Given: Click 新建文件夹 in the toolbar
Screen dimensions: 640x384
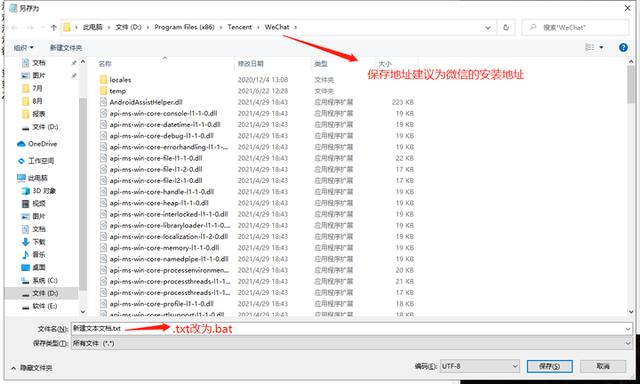Looking at the screenshot, I should [66, 48].
